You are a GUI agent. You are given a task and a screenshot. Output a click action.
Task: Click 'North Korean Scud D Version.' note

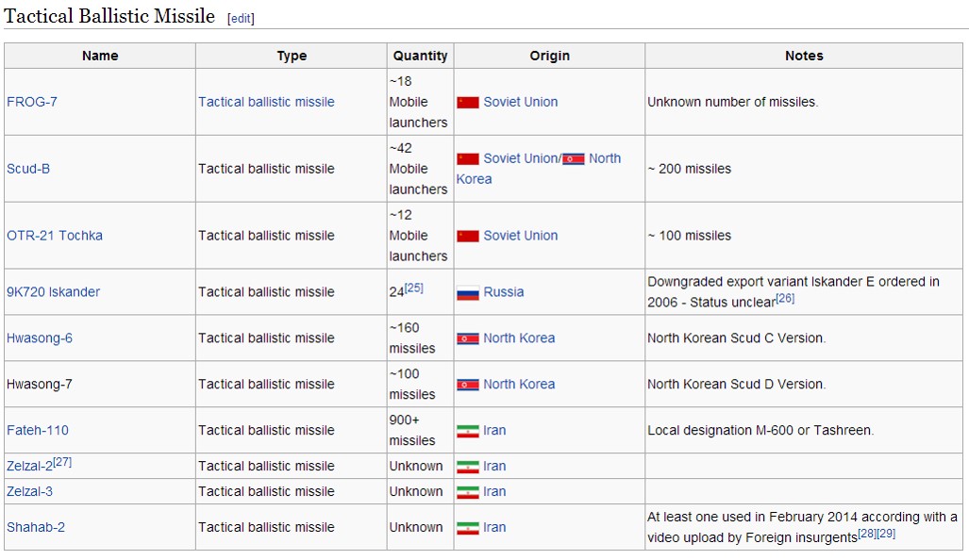pyautogui.click(x=737, y=384)
